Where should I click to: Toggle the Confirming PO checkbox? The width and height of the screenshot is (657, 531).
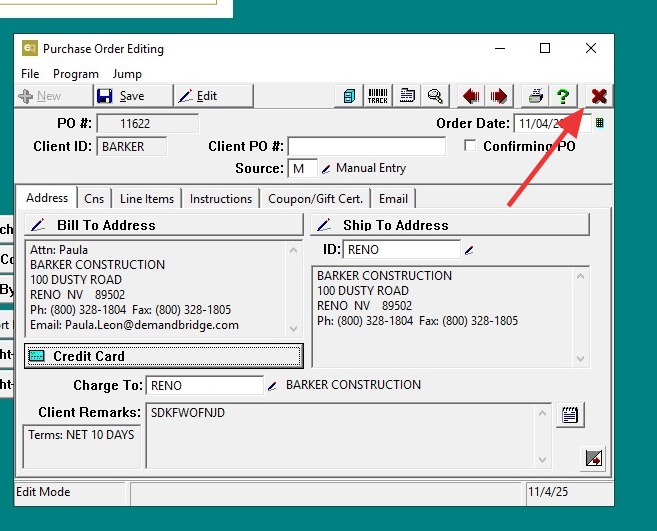470,145
